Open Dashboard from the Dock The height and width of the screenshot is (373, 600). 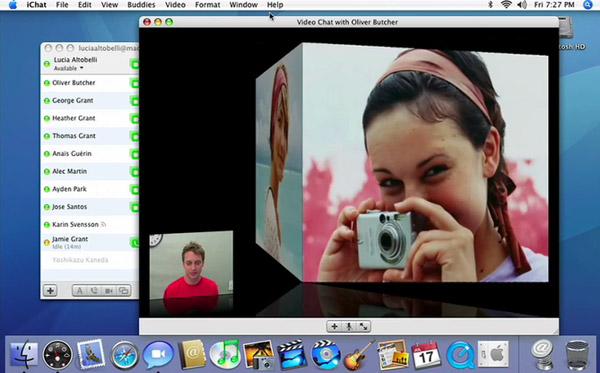[x=57, y=355]
